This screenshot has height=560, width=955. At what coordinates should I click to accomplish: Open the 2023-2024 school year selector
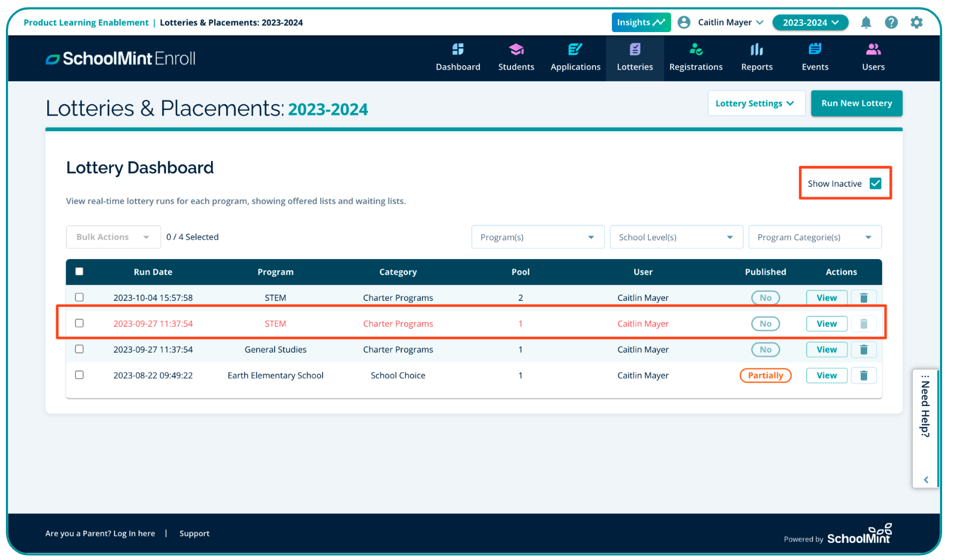click(810, 22)
